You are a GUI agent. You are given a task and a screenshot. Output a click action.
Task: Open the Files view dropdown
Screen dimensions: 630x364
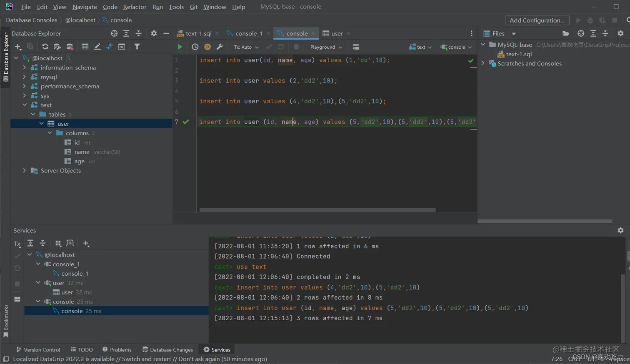click(514, 34)
